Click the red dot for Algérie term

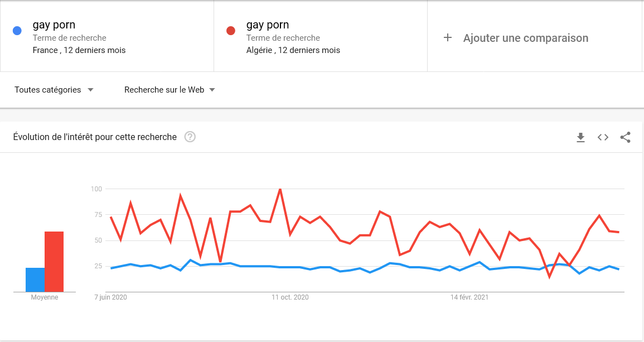[231, 31]
